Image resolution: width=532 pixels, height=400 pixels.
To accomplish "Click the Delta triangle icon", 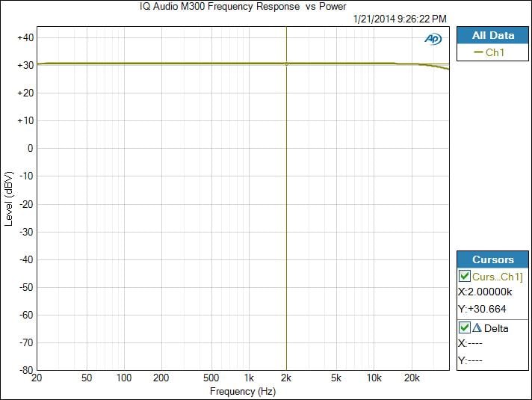I will [475, 327].
